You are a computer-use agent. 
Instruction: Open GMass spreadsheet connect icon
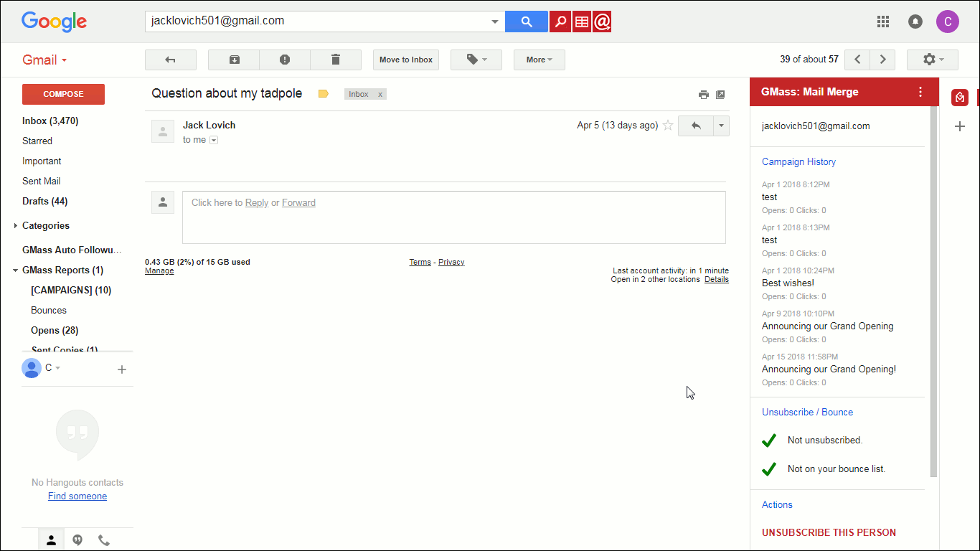(581, 22)
